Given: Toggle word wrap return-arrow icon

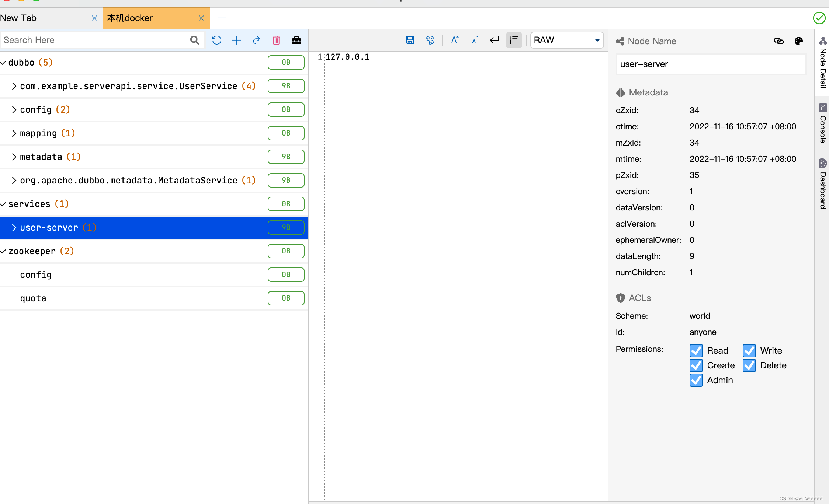Looking at the screenshot, I should (x=494, y=40).
